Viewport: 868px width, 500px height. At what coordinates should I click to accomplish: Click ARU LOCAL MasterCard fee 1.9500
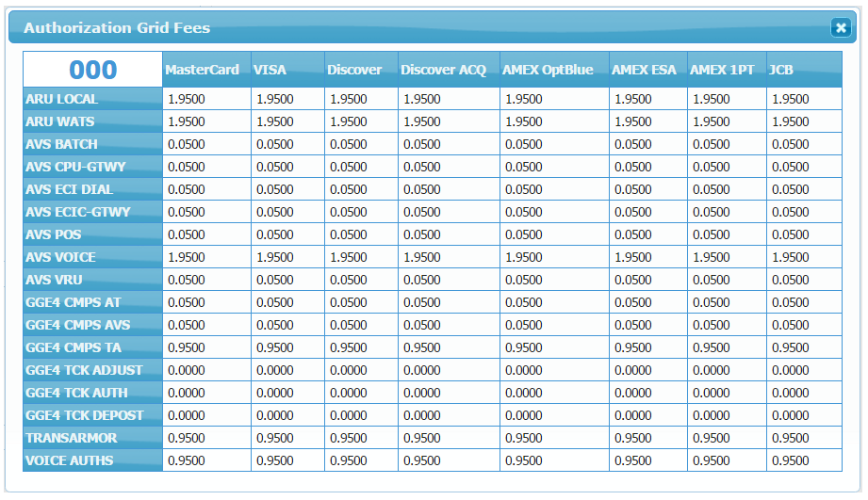click(x=206, y=99)
